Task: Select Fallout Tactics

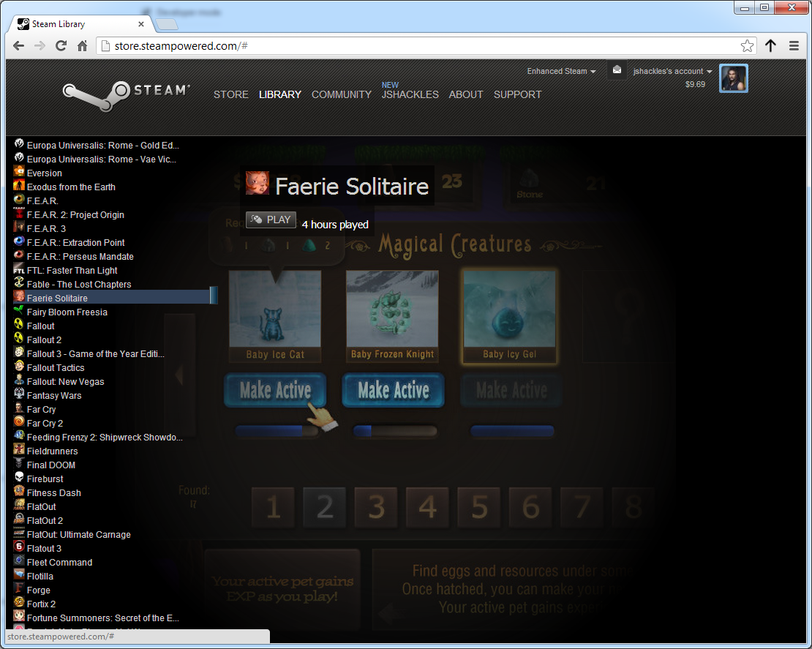Action: pyautogui.click(x=56, y=368)
